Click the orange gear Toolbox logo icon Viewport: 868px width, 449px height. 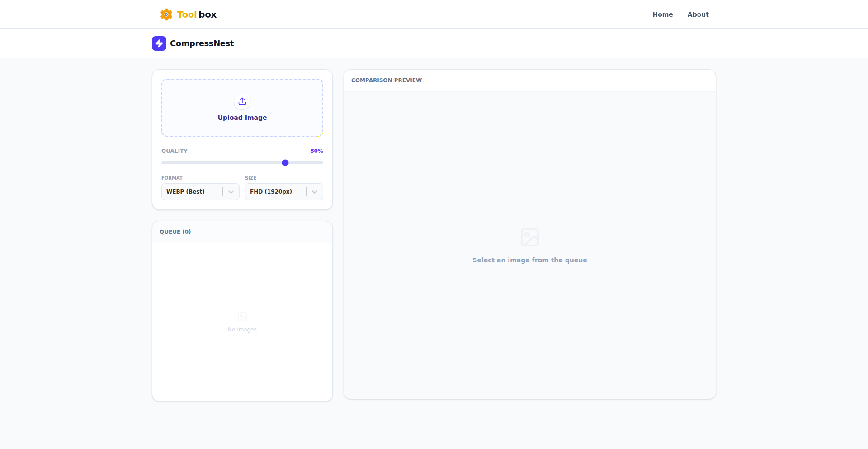click(166, 14)
